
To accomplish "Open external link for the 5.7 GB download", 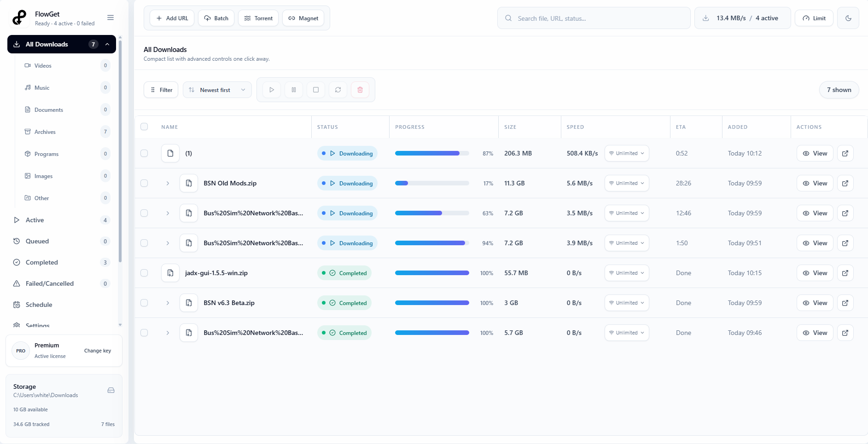I will [x=845, y=333].
